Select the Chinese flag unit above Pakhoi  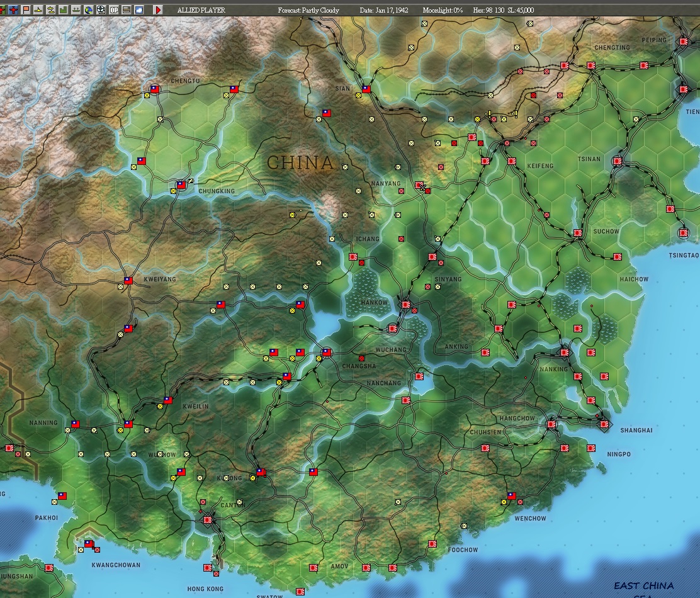click(62, 496)
